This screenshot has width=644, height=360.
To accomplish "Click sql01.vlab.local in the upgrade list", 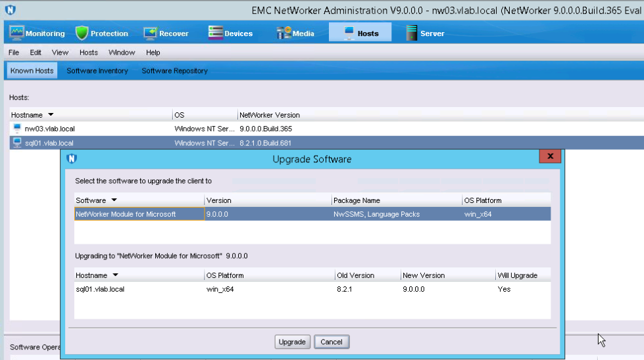I will tap(100, 289).
